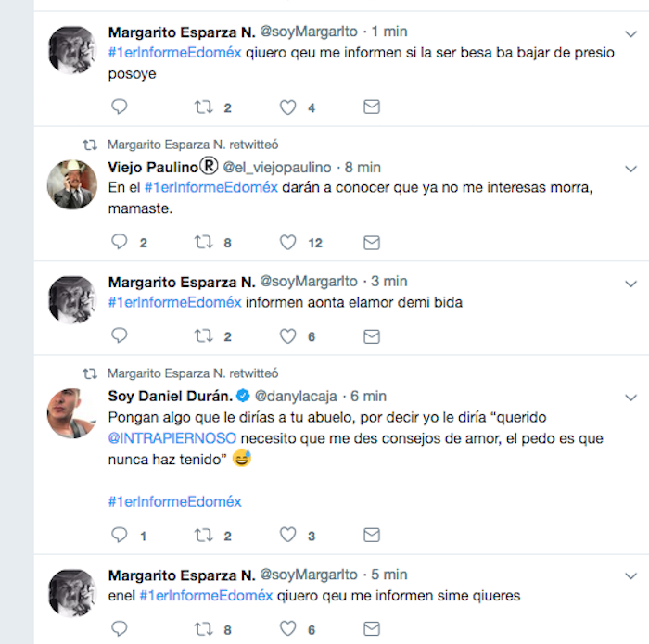Open the hashtag below Daniel Durán's tweet text
This screenshot has height=644, width=649.
coord(174,501)
